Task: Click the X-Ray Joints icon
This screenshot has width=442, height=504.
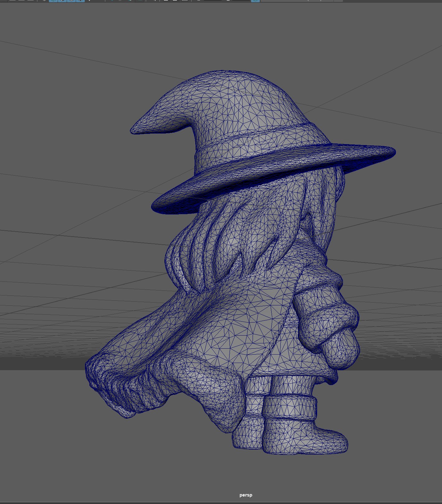Action: tap(184, 1)
